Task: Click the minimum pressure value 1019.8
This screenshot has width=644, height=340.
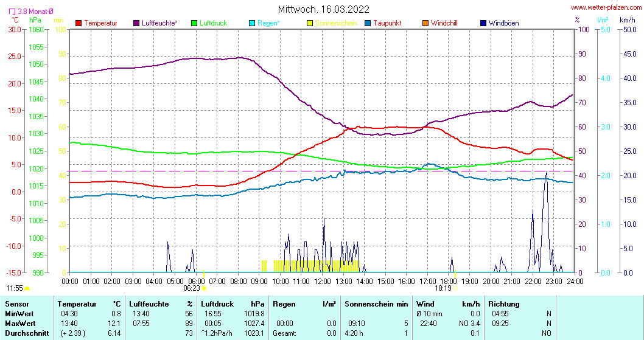Action: click(x=254, y=314)
